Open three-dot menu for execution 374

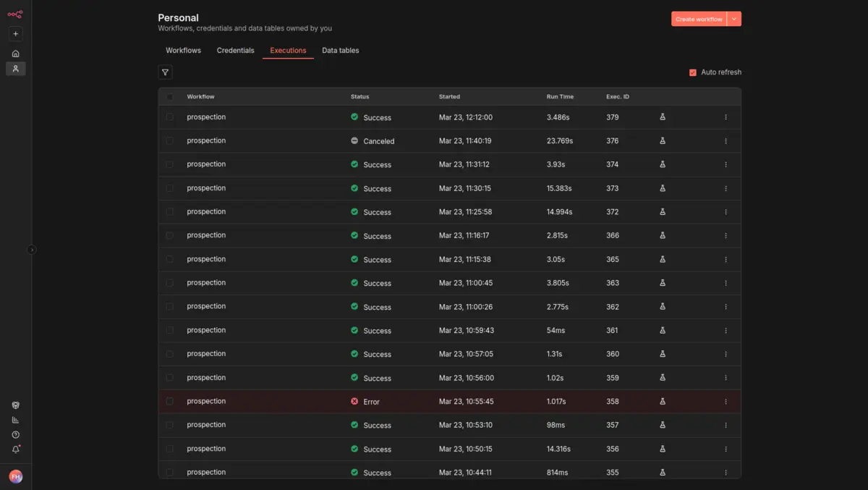(x=726, y=165)
